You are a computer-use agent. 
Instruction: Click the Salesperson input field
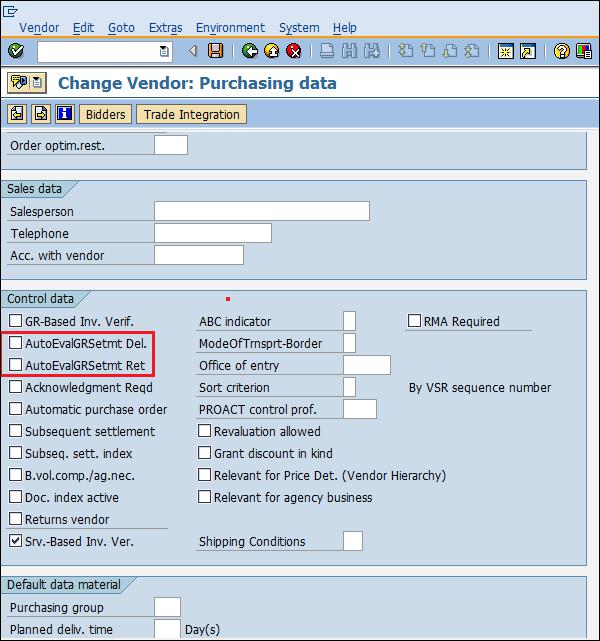261,211
